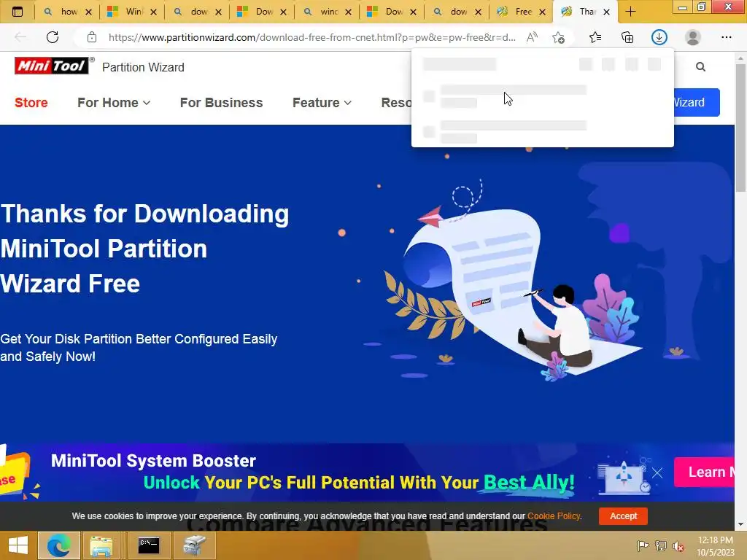Open Read aloud icon in address bar
The width and height of the screenshot is (747, 560).
click(532, 37)
